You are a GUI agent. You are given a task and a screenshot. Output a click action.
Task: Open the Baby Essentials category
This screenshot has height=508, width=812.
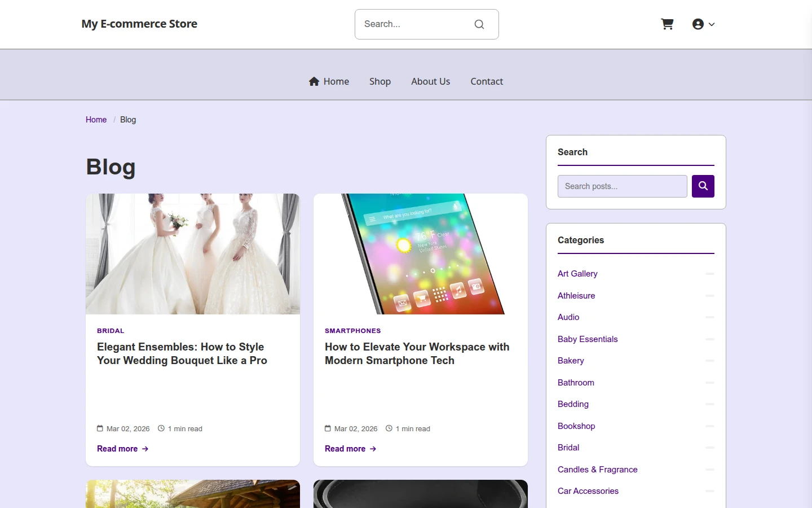click(x=588, y=339)
